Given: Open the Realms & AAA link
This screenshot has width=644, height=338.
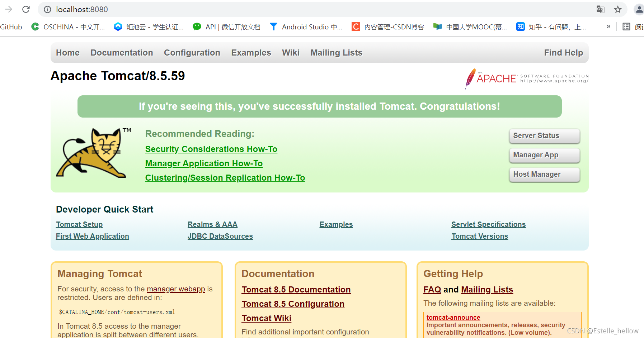Looking at the screenshot, I should (x=212, y=224).
